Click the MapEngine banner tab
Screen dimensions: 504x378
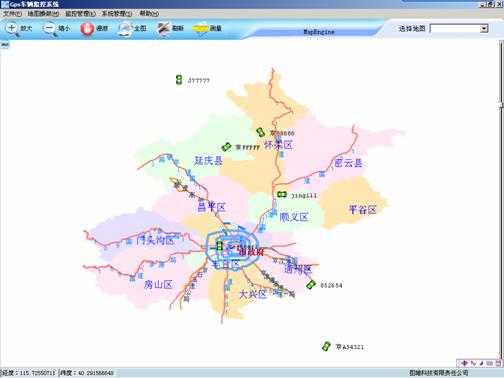[x=319, y=32]
